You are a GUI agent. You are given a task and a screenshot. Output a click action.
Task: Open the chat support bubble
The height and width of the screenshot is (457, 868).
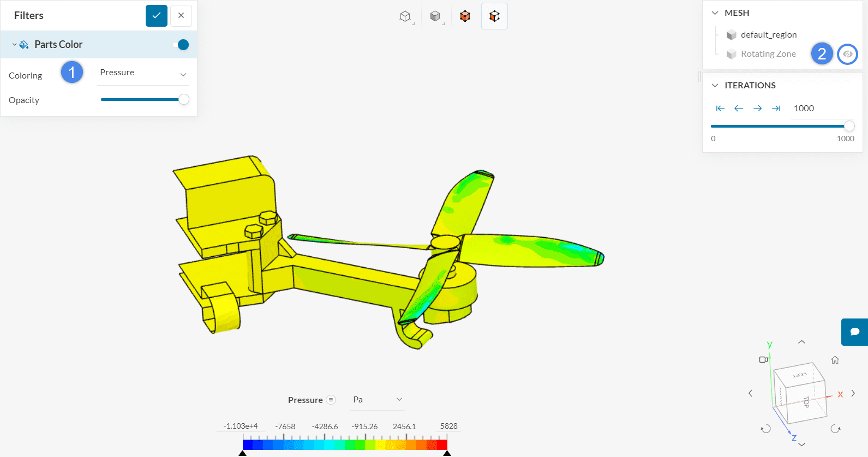point(855,332)
